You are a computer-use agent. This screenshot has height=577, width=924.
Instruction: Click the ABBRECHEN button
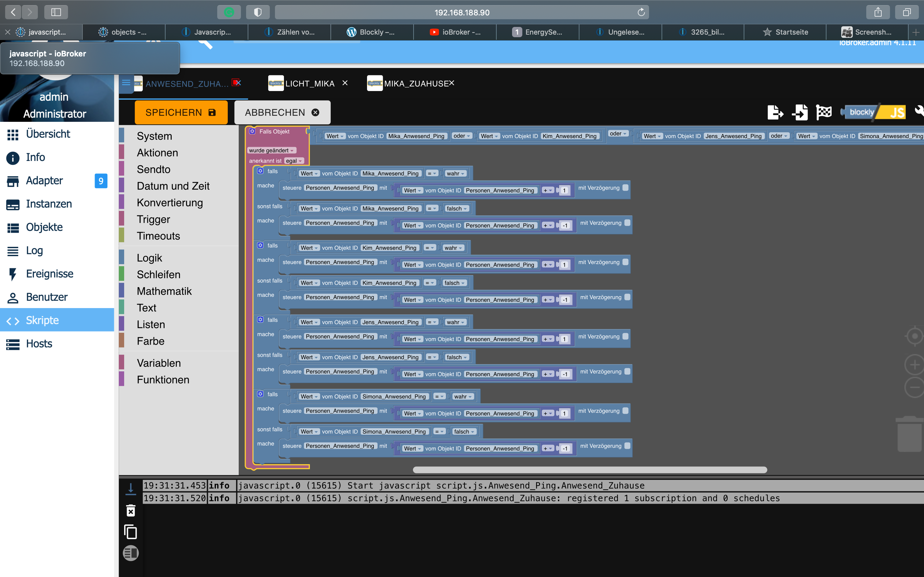click(x=282, y=112)
